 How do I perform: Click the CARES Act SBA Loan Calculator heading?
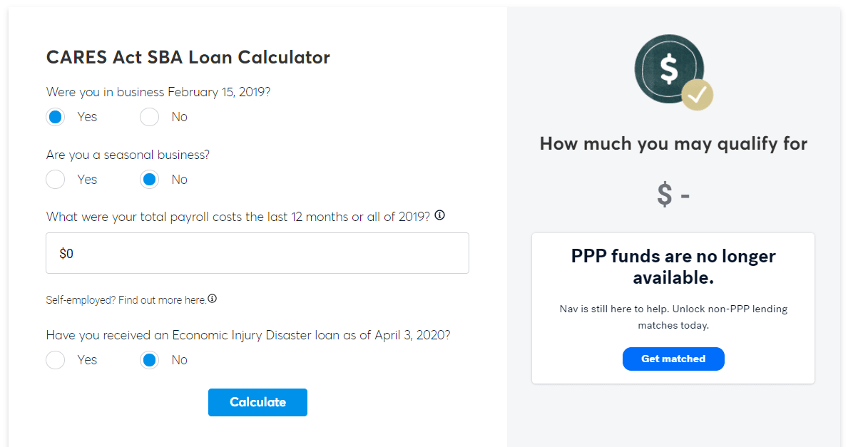[x=188, y=58]
